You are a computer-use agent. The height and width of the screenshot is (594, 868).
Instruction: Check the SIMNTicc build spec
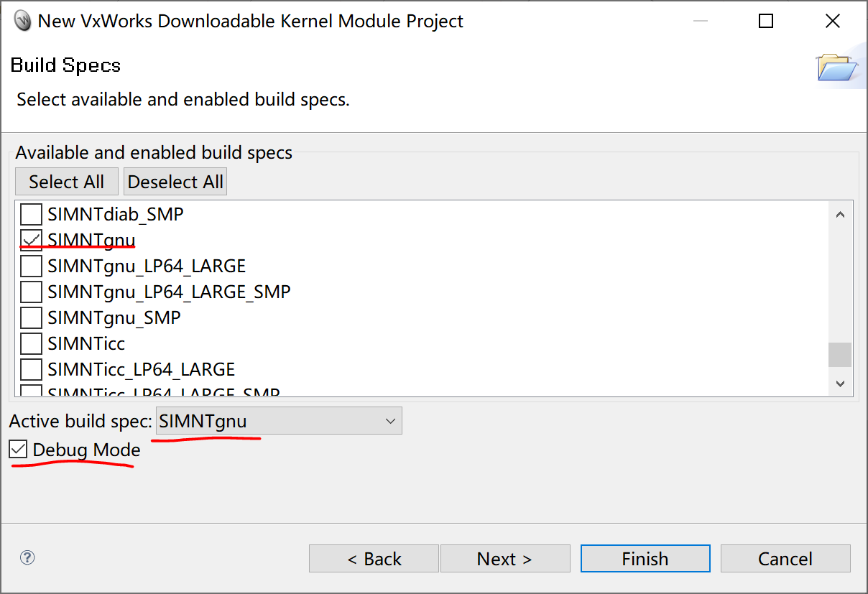coord(30,343)
